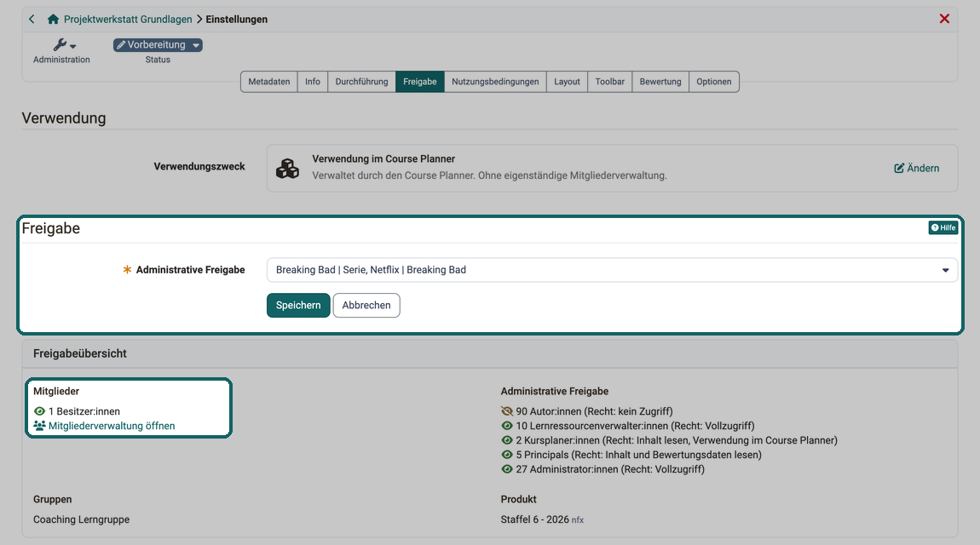Click eye icon beside 27 Administrator:innen
980x545 pixels.
coord(507,469)
